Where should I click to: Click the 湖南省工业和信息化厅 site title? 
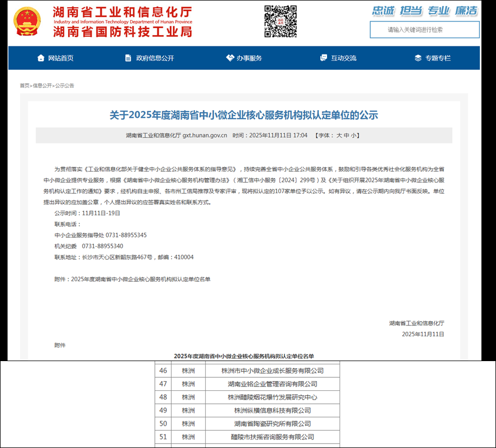pos(123,12)
